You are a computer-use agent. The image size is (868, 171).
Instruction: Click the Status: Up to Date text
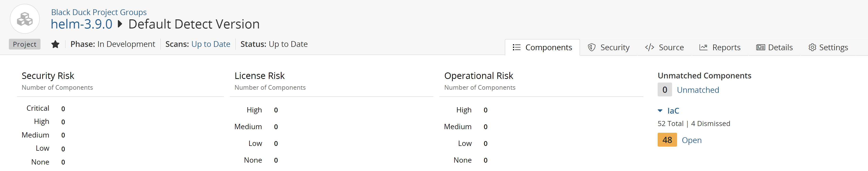pyautogui.click(x=274, y=44)
